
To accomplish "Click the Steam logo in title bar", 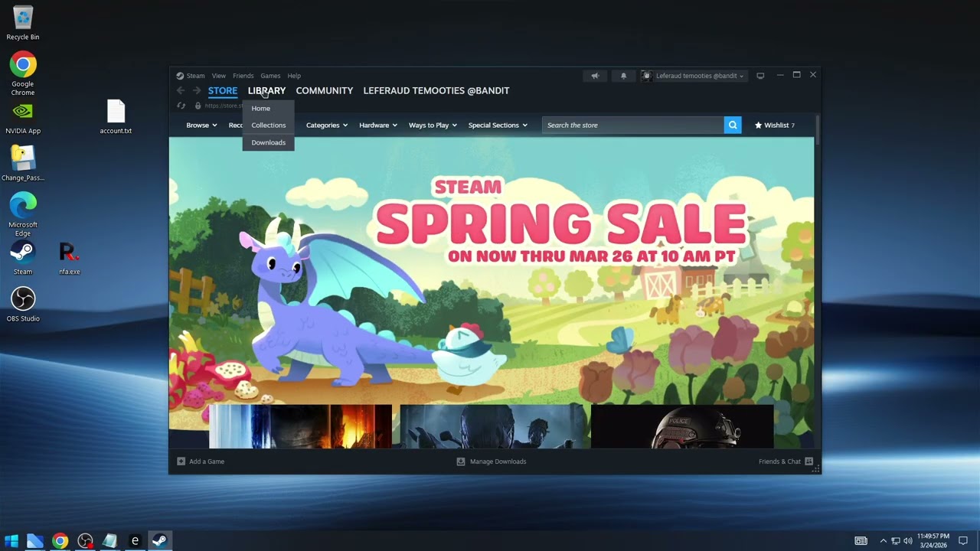I will click(x=180, y=76).
